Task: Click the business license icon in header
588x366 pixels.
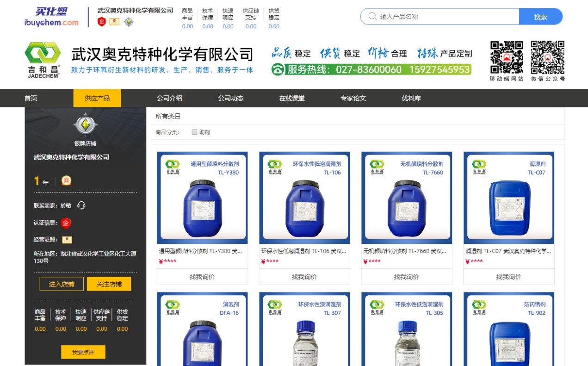Action: tap(114, 22)
